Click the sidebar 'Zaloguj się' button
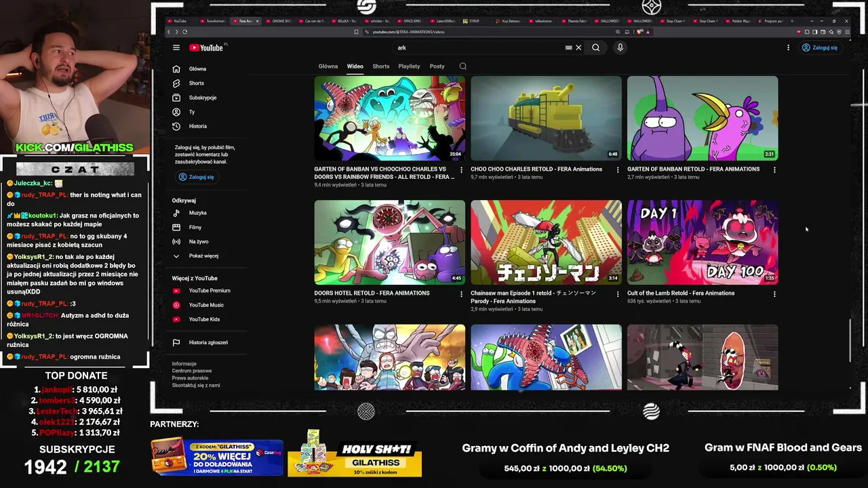Image resolution: width=868 pixels, height=488 pixels. [196, 177]
